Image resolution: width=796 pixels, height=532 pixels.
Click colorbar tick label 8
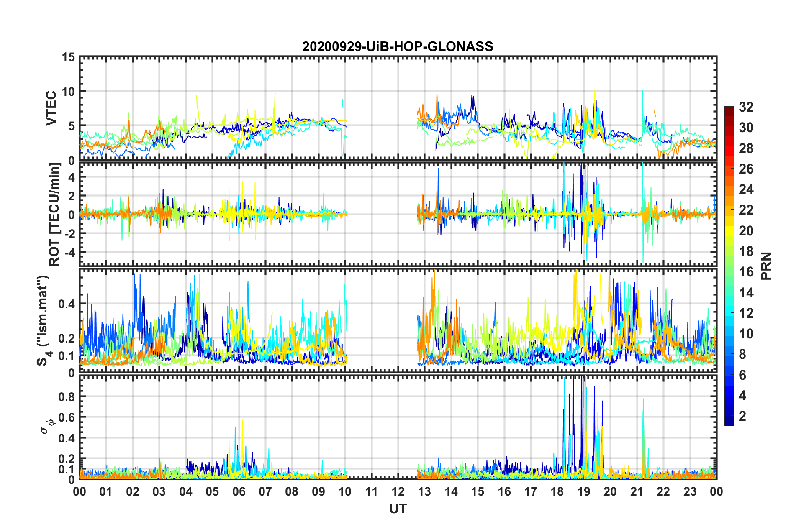742,354
